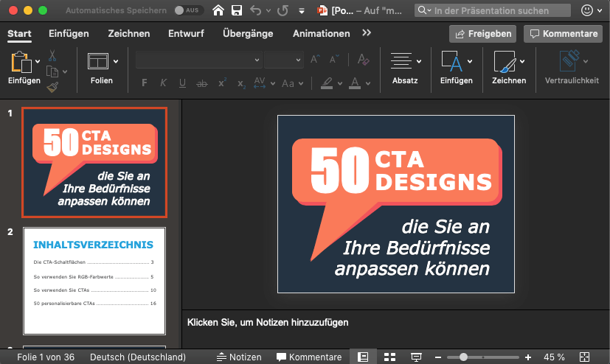Zoom out with minus button
The image size is (610, 364).
click(x=438, y=357)
